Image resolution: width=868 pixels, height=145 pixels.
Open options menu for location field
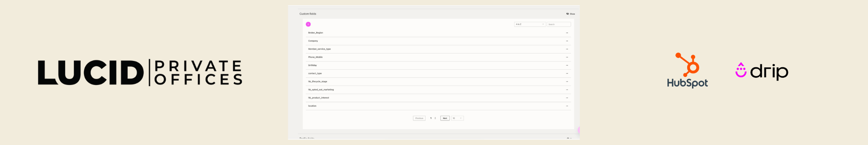point(567,106)
